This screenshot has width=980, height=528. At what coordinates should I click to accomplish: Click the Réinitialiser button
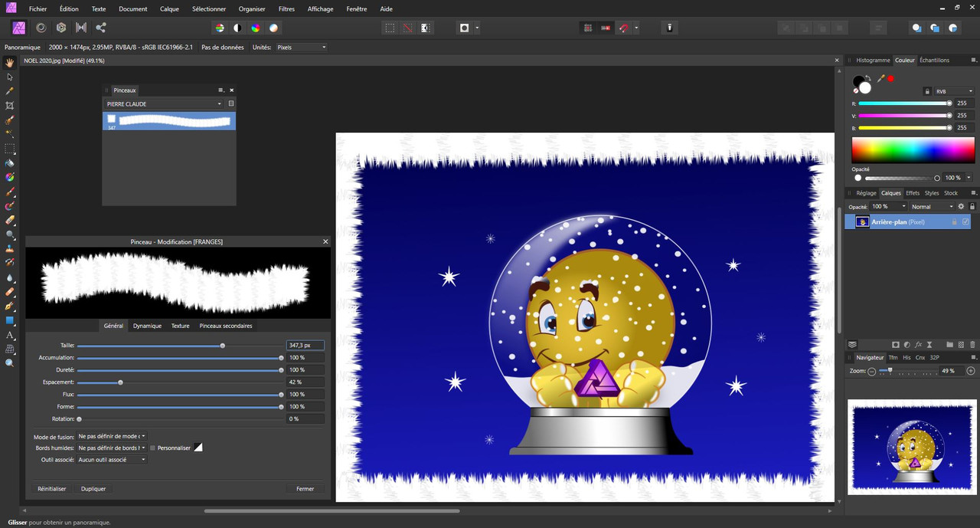click(x=52, y=489)
